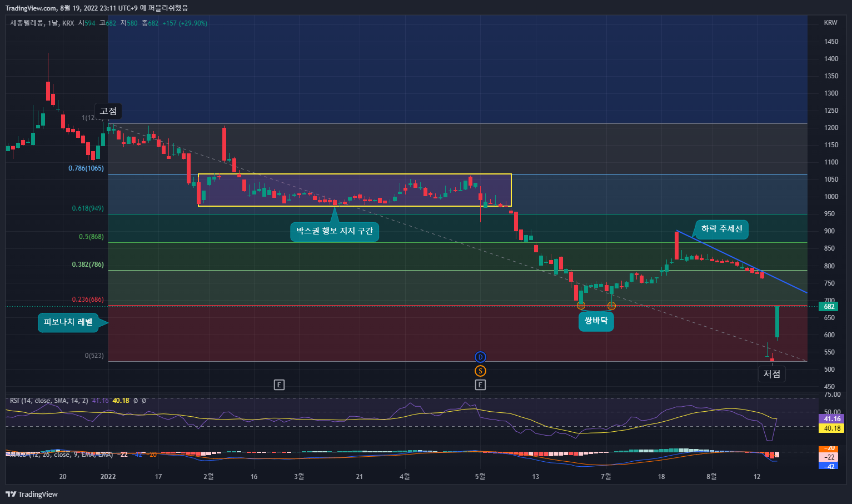The height and width of the screenshot is (504, 852).
Task: Click the green 682 current price tag
Action: coord(829,307)
